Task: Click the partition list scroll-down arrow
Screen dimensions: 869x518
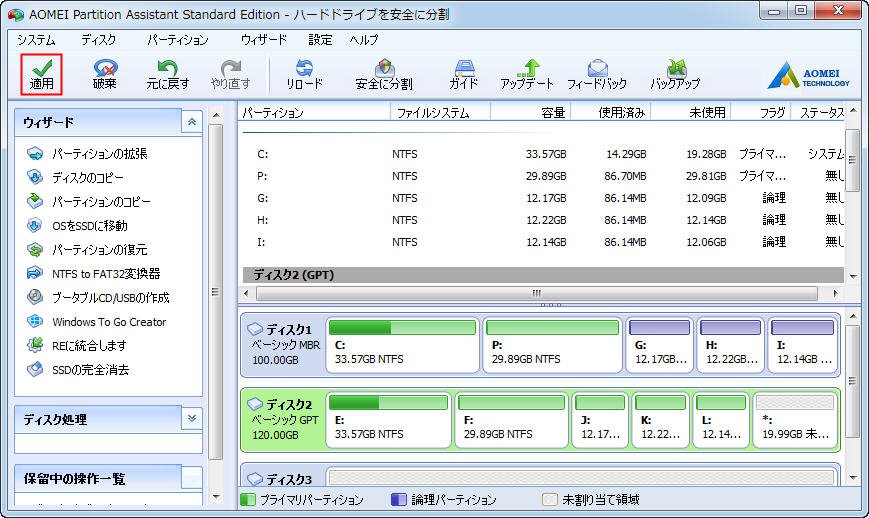Action: pyautogui.click(x=852, y=275)
